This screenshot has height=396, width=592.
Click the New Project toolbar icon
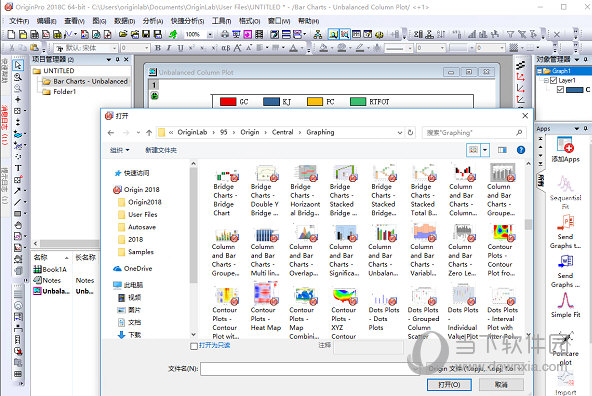pos(11,35)
